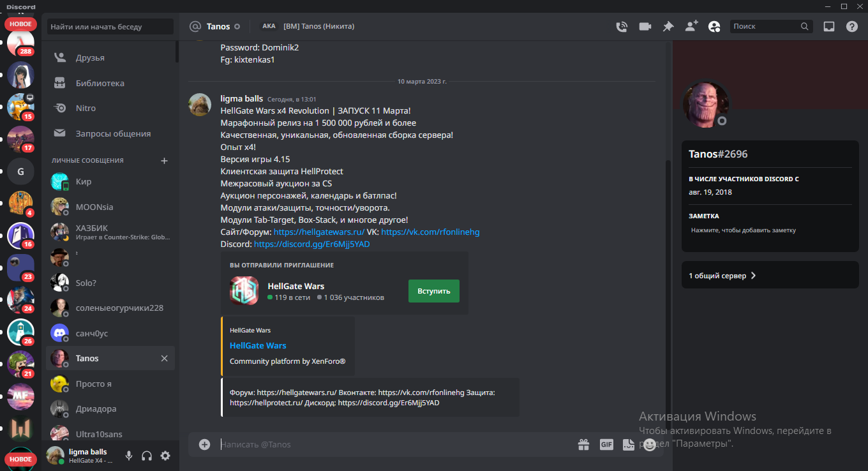Start a voice call with Tanos

[621, 27]
